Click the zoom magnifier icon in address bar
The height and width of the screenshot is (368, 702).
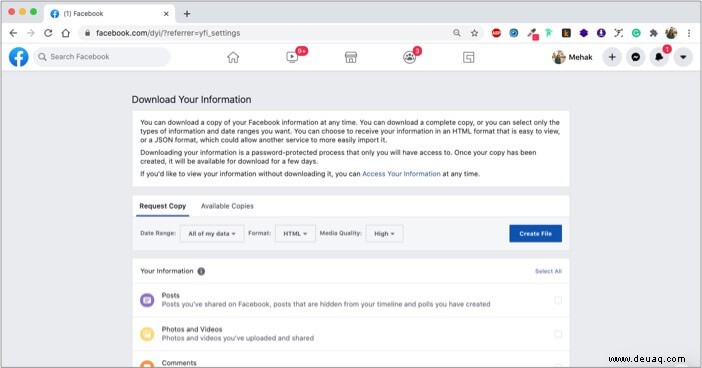click(457, 33)
